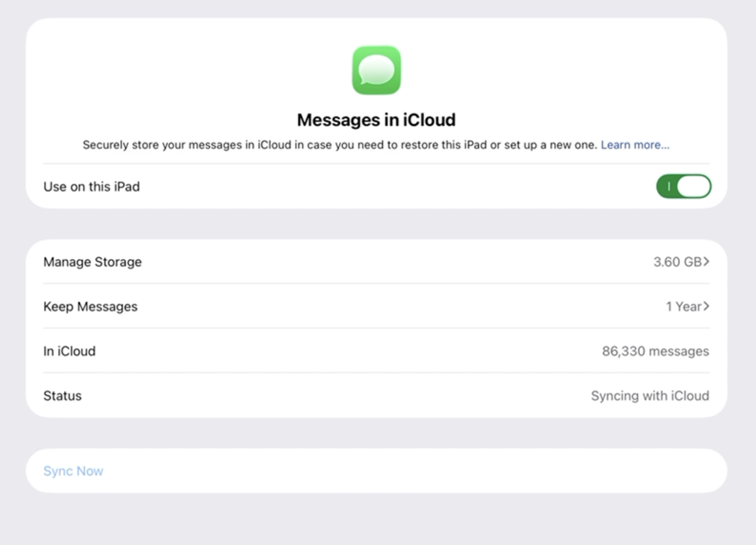Tap the Sync Now button
The height and width of the screenshot is (545, 756).
(x=73, y=471)
